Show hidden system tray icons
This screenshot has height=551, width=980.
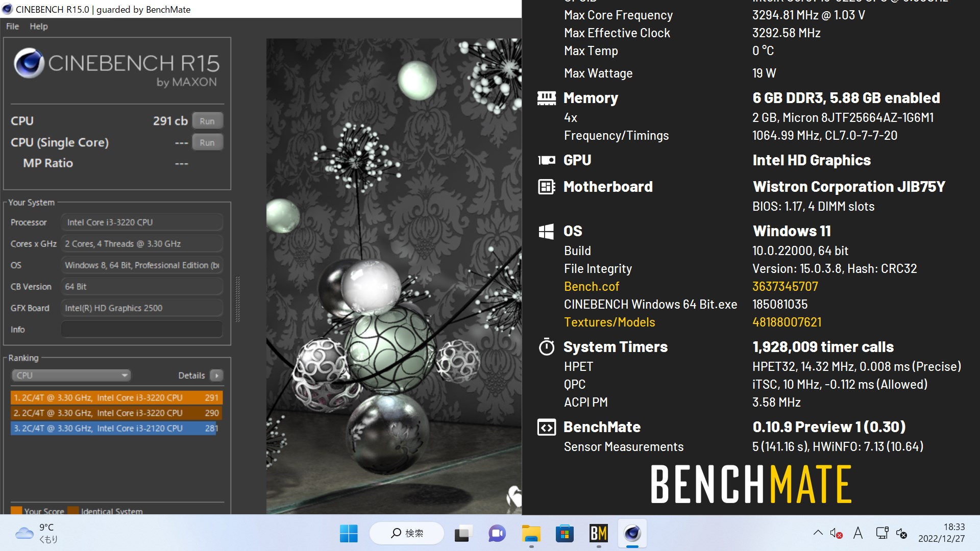click(x=818, y=533)
